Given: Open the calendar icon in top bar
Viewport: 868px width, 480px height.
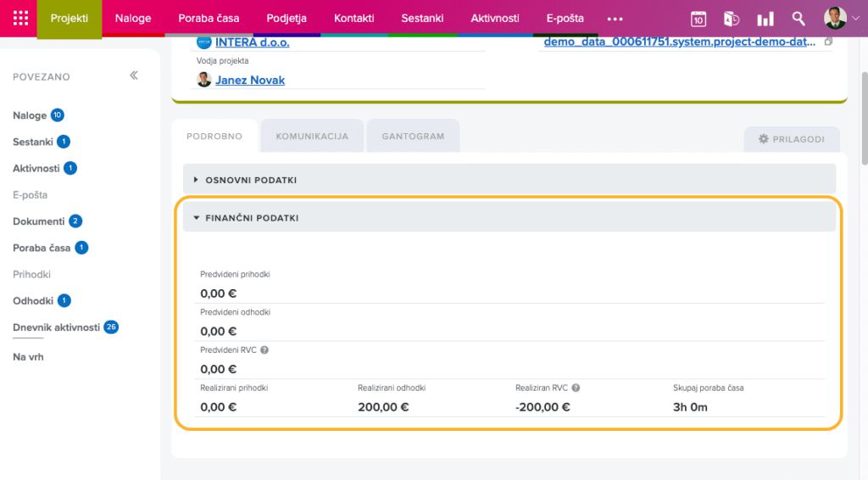Looking at the screenshot, I should tap(698, 19).
